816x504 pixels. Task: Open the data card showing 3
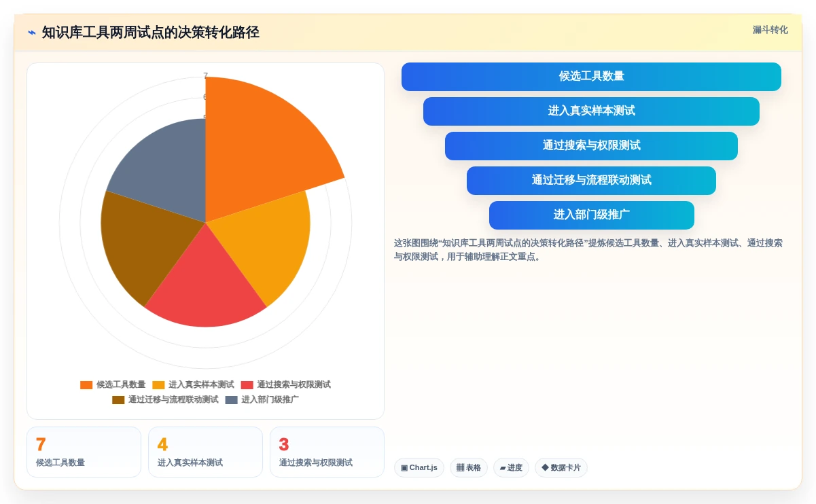(327, 452)
